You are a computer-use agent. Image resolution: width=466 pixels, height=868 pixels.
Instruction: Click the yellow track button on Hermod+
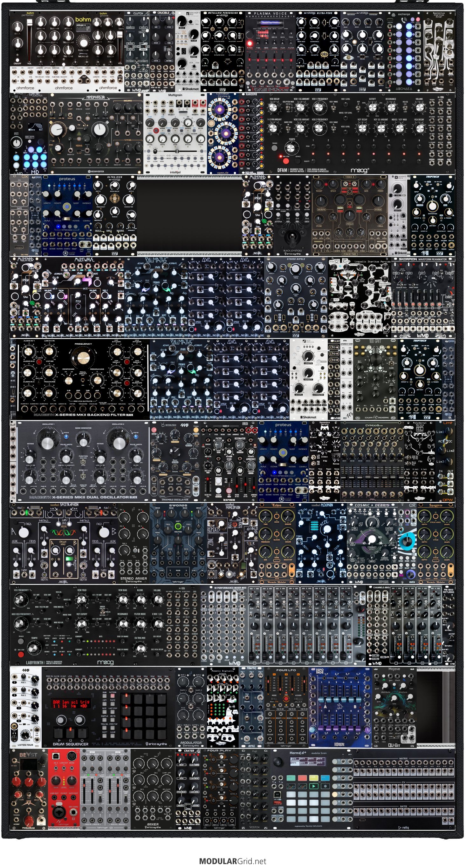(x=314, y=778)
